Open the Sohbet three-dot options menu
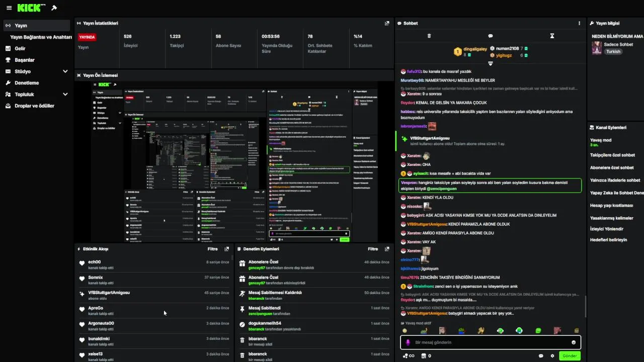This screenshot has width=644, height=362. click(x=579, y=23)
